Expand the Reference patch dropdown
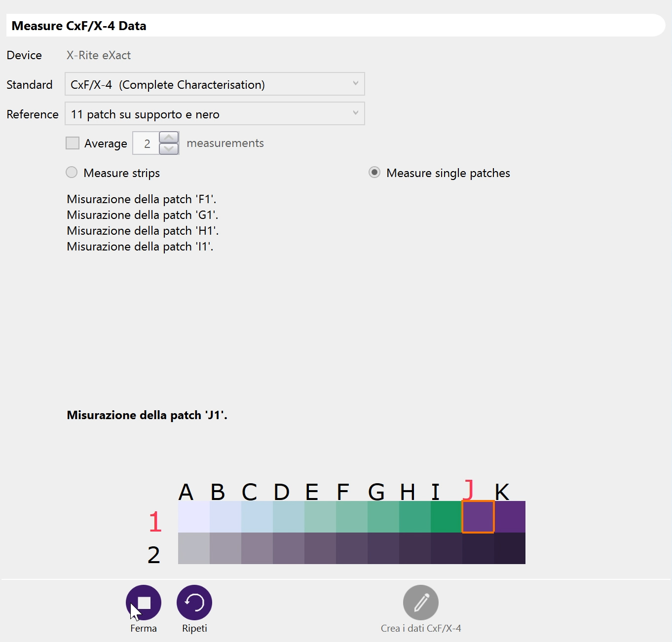Screen dimensions: 672x642 point(215,114)
